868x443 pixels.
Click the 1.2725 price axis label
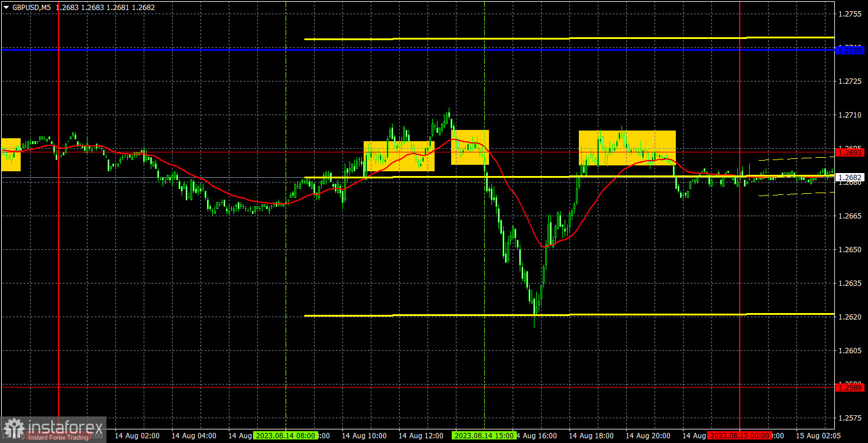(851, 82)
